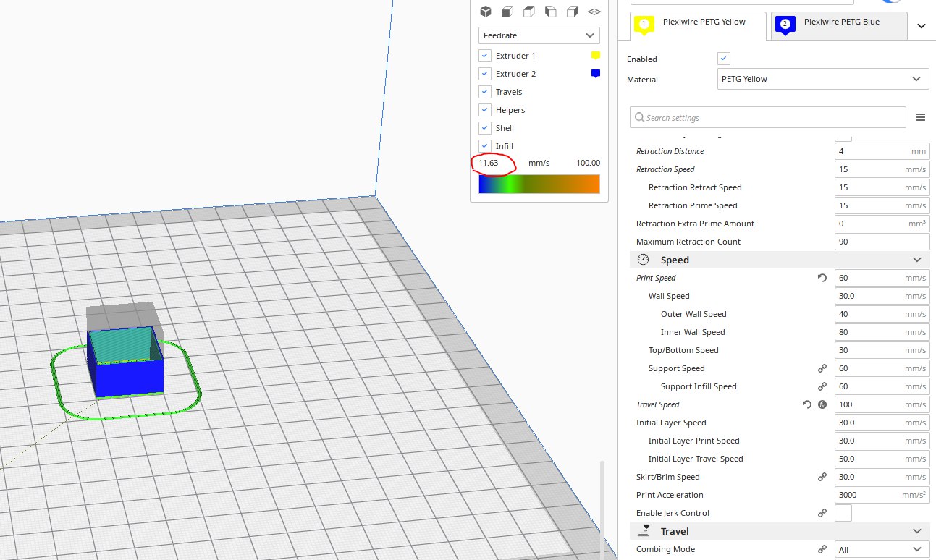Click Extruder 1 yellow color swatch
This screenshot has height=560, width=936.
(x=596, y=56)
